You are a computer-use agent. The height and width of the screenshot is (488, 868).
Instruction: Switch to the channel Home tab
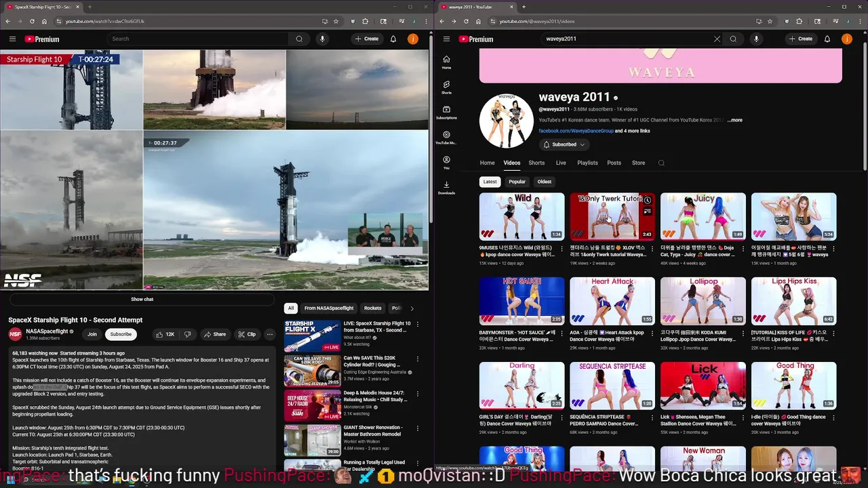click(x=487, y=163)
